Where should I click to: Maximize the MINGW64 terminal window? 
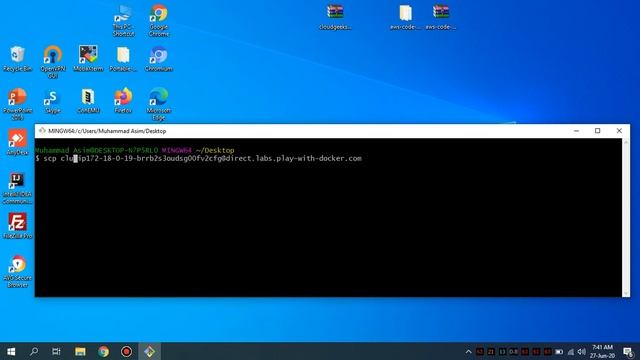click(x=598, y=131)
